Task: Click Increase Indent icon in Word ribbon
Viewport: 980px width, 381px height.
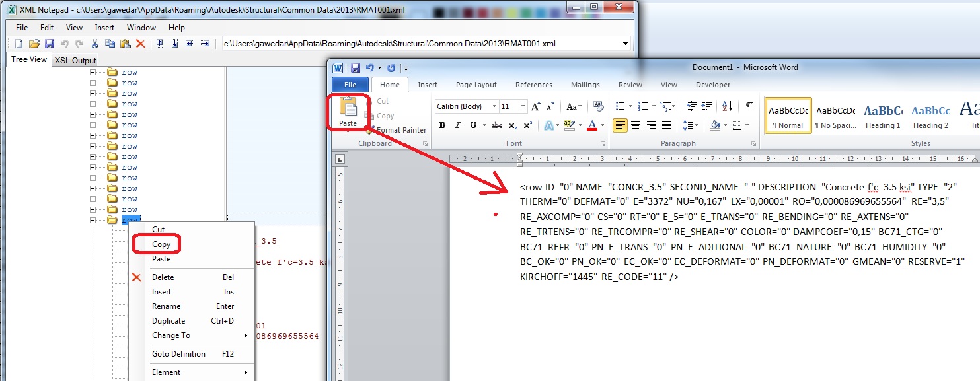Action: (706, 106)
